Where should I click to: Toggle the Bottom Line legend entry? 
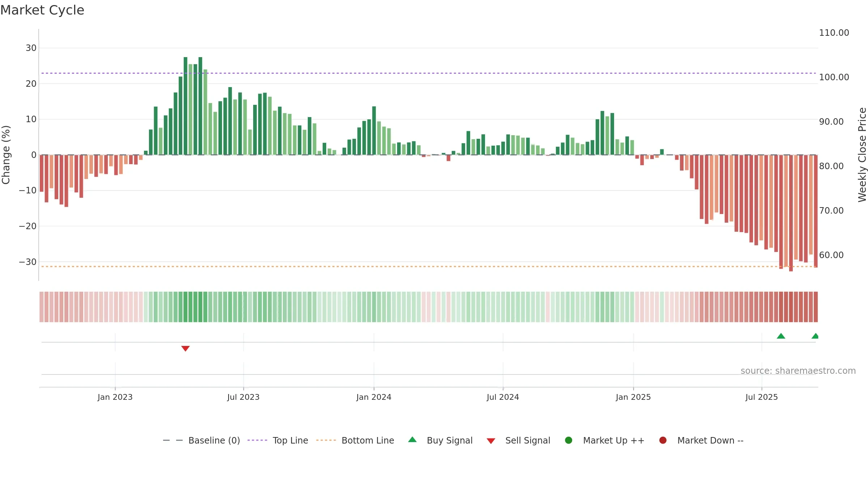tap(355, 440)
